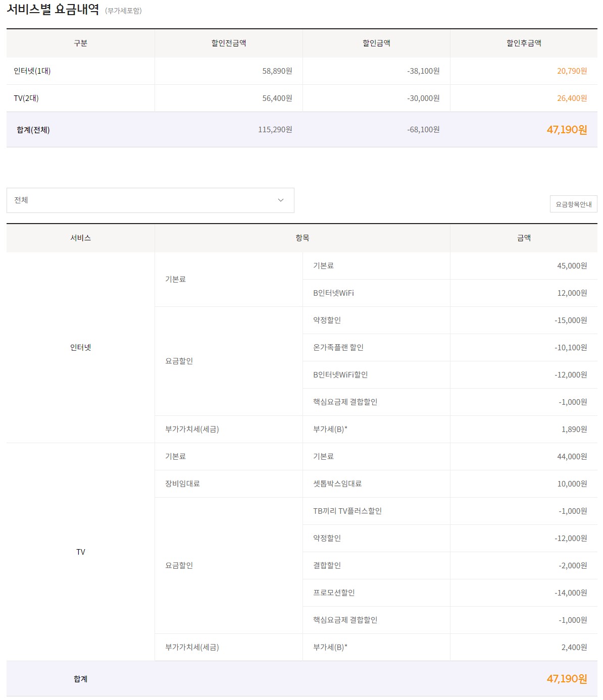
Task: Select the 인터넷(1대) row label
Action: [32, 71]
